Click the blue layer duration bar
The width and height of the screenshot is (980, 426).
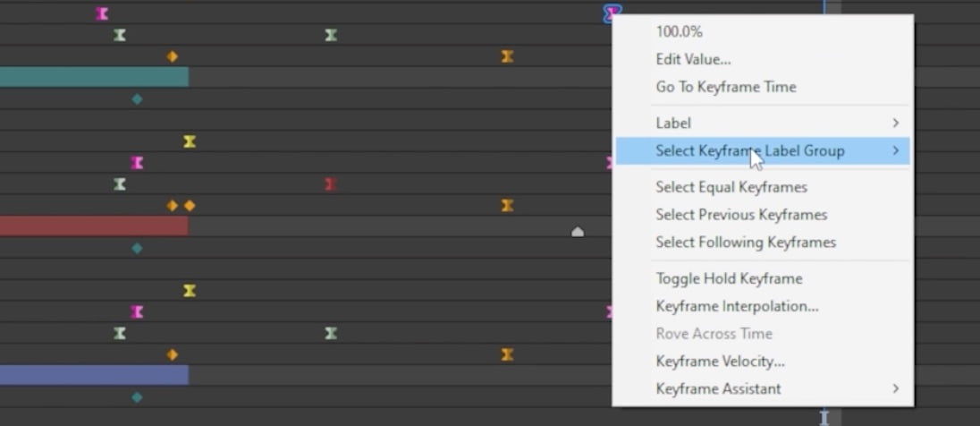click(94, 374)
